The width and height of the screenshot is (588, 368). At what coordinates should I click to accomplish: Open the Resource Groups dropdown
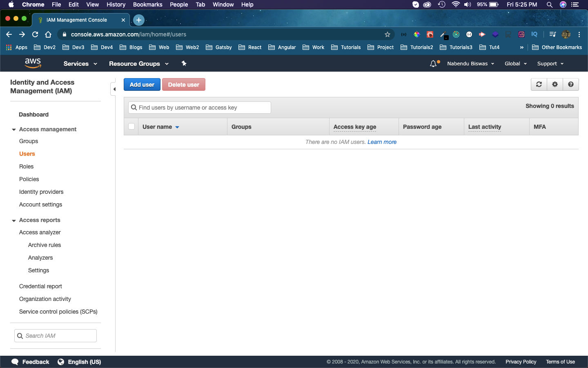click(138, 64)
